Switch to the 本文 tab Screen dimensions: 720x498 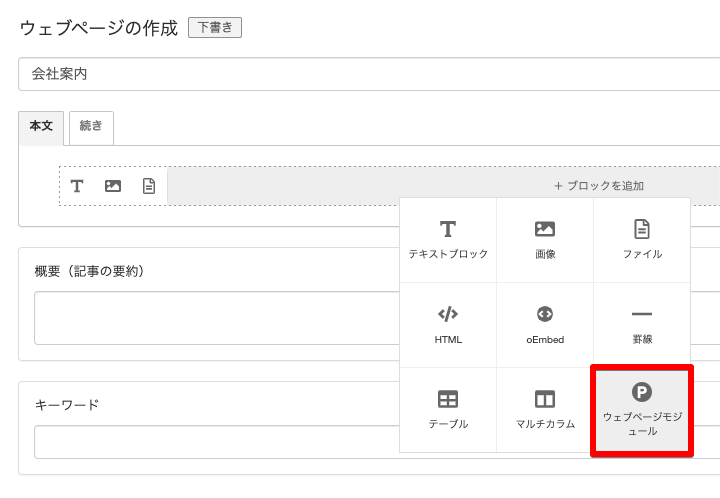click(x=41, y=127)
